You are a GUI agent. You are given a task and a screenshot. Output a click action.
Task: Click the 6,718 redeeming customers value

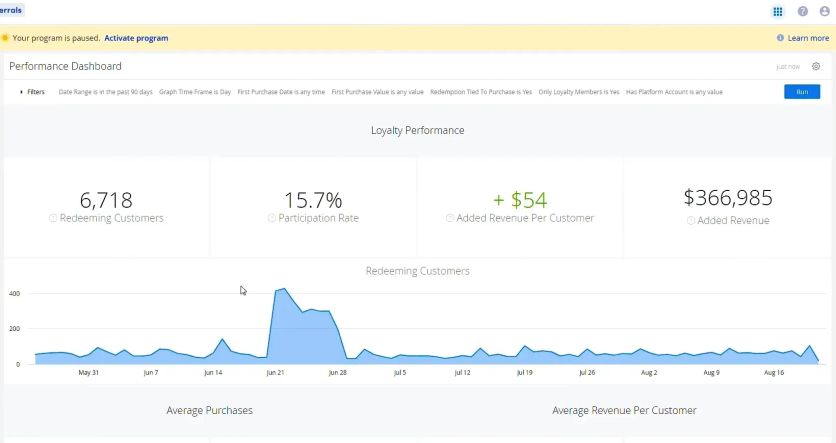[x=106, y=200]
